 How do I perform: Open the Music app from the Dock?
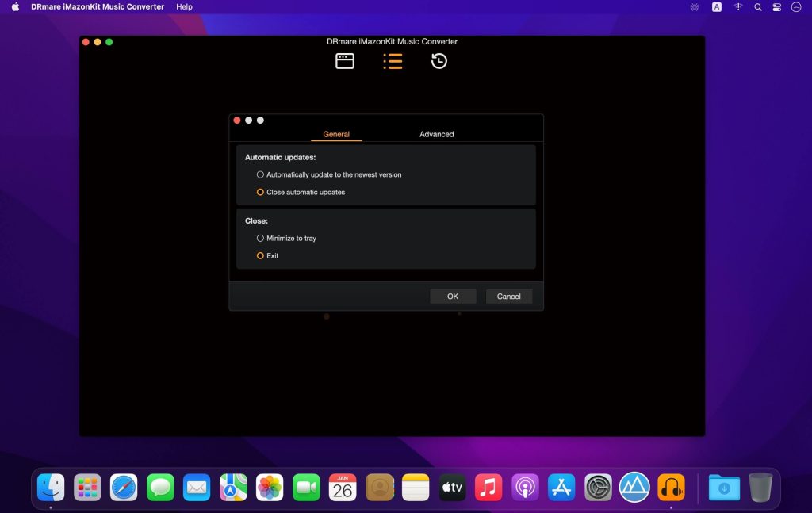[x=488, y=487]
